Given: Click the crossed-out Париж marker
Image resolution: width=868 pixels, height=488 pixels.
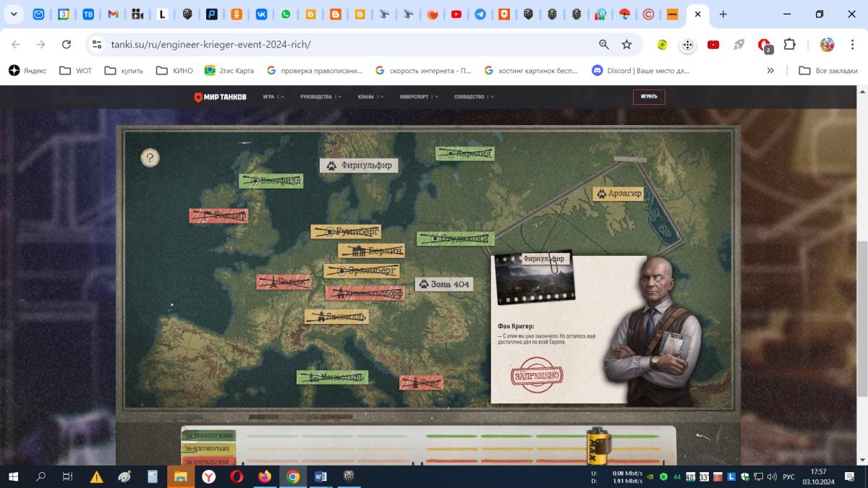Looking at the screenshot, I should (x=284, y=282).
